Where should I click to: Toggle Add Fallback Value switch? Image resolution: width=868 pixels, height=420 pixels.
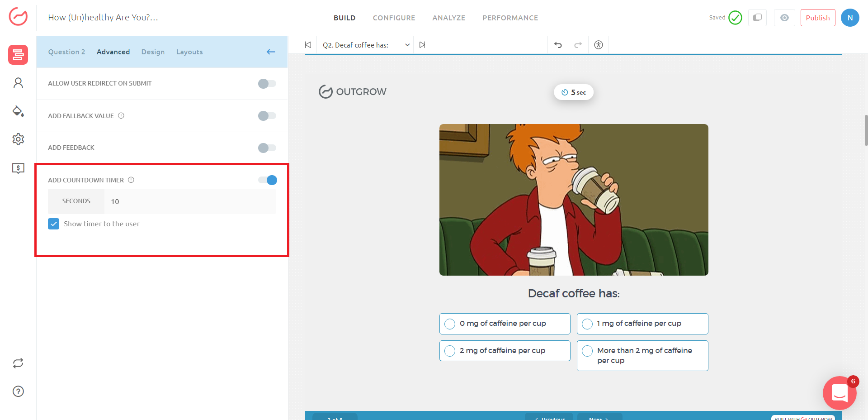[x=267, y=116]
